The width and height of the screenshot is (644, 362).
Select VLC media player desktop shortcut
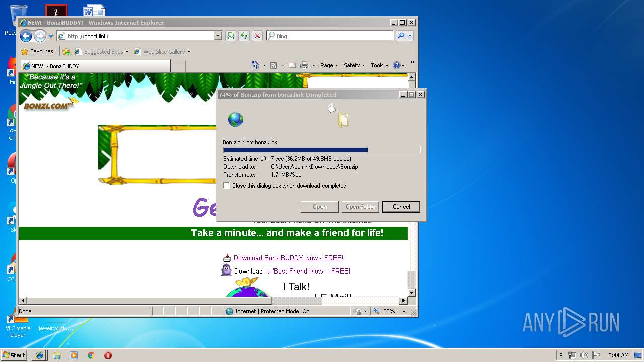tap(18, 324)
